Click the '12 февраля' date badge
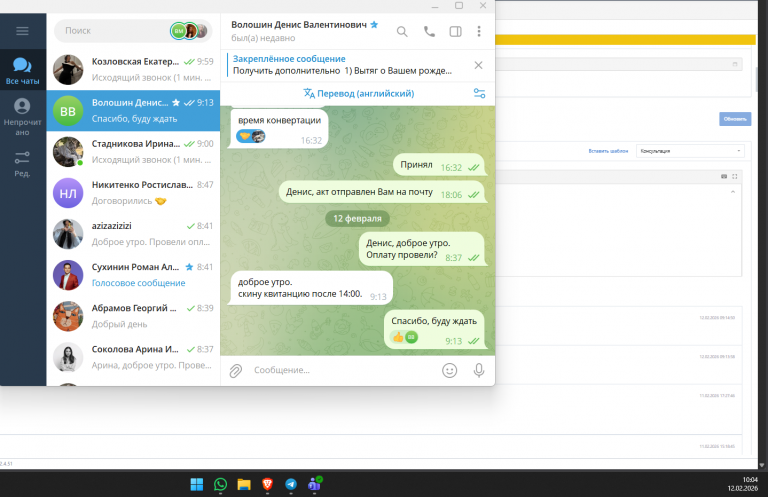The image size is (768, 497). [x=358, y=218]
